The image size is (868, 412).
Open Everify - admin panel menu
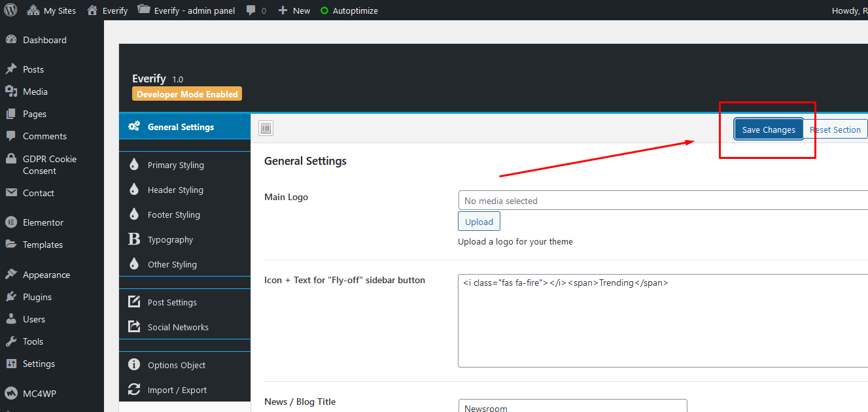tap(186, 10)
